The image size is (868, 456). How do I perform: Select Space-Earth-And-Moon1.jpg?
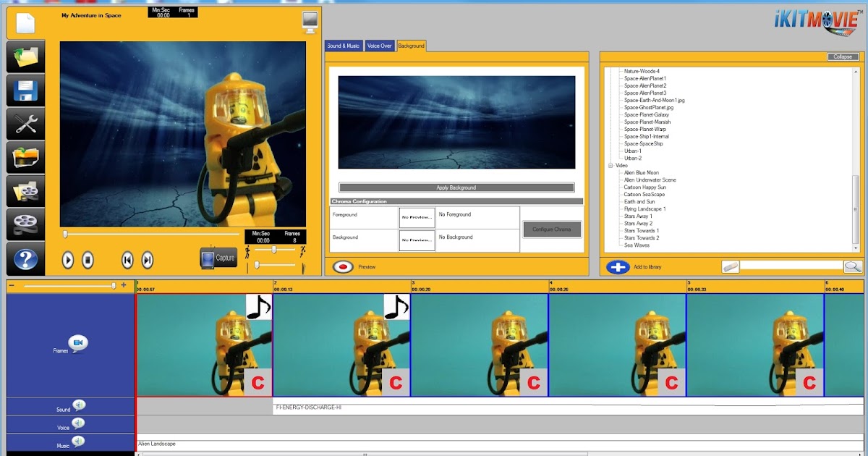(655, 101)
